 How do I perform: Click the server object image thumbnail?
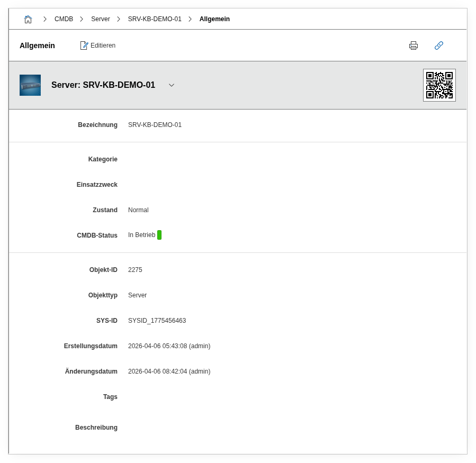point(30,85)
